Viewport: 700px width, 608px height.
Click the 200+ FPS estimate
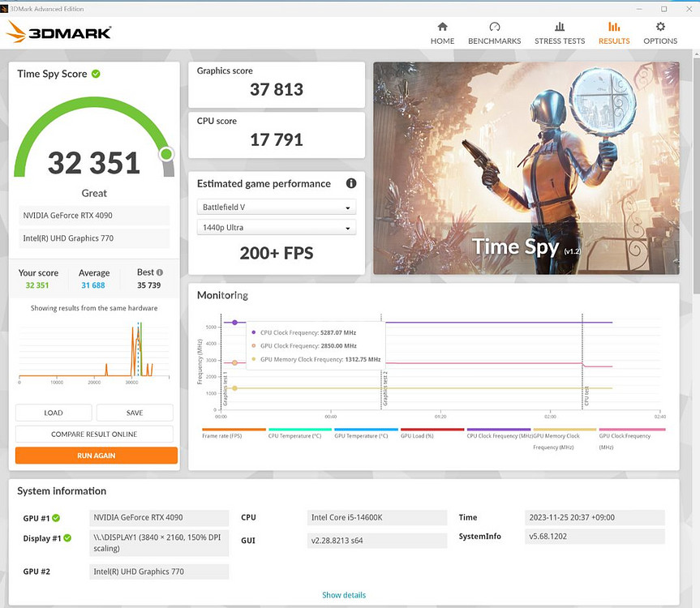(x=277, y=254)
